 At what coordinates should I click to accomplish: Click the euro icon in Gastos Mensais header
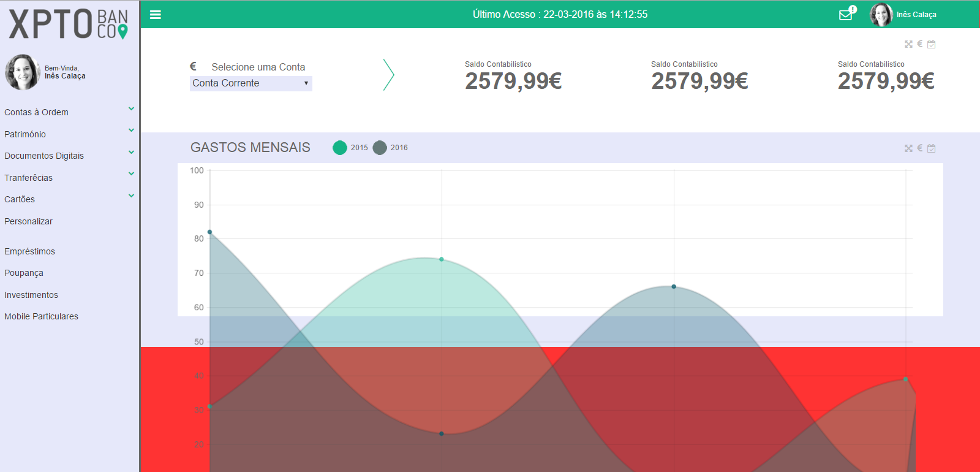point(919,148)
